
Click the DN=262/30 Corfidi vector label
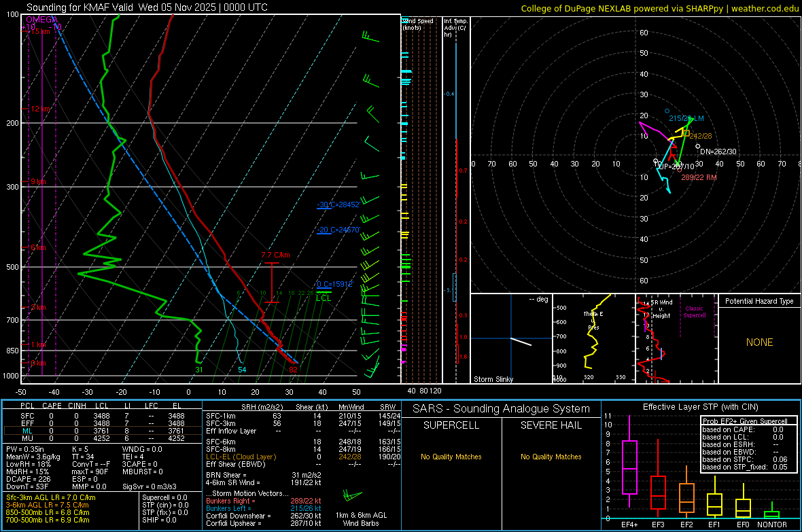click(x=718, y=152)
